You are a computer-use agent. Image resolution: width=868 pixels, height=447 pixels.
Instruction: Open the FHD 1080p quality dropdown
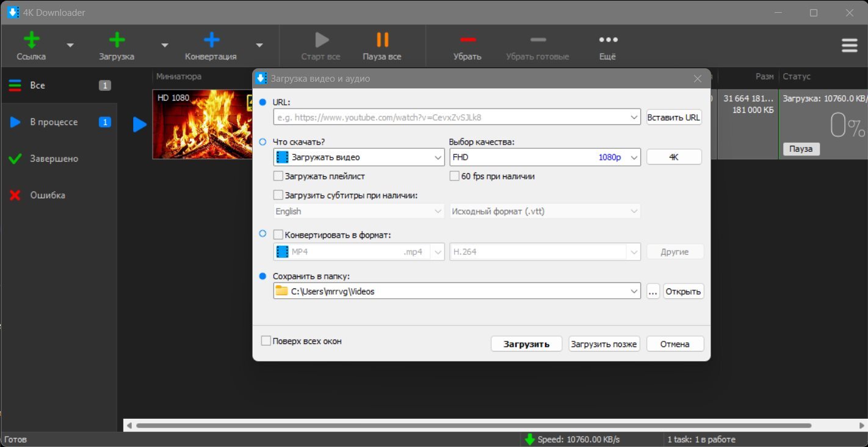coord(544,157)
